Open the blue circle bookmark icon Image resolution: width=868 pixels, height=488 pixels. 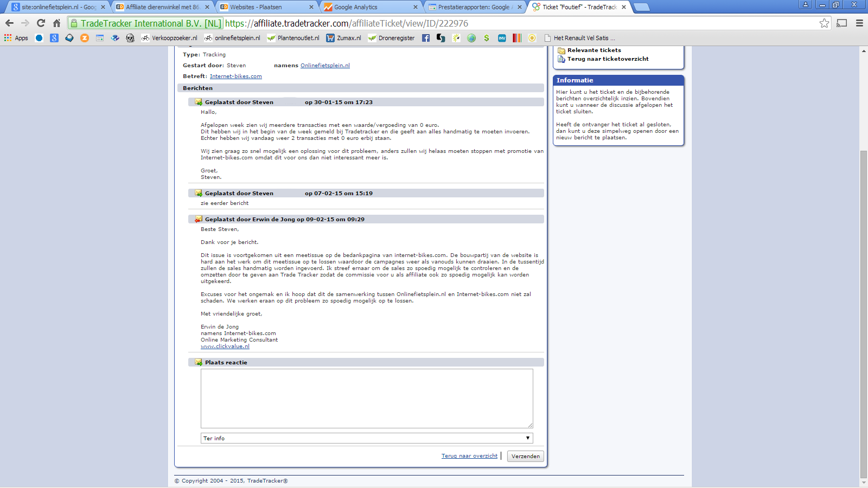[x=39, y=38]
